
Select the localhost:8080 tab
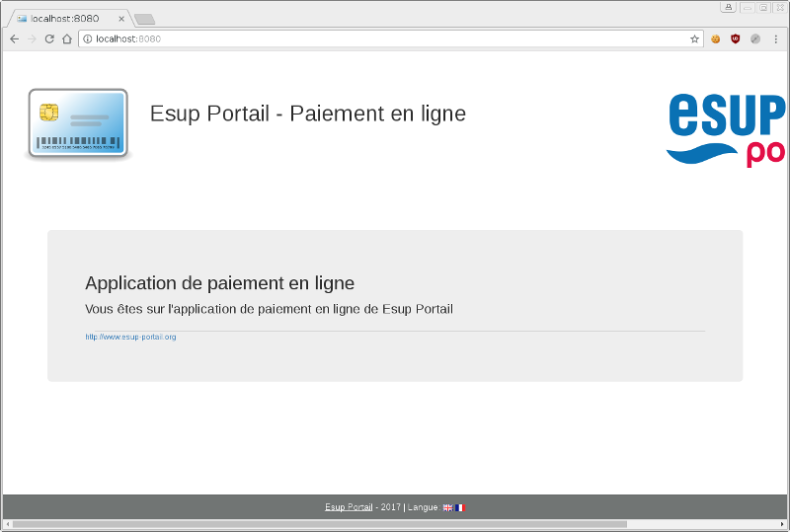pos(64,19)
